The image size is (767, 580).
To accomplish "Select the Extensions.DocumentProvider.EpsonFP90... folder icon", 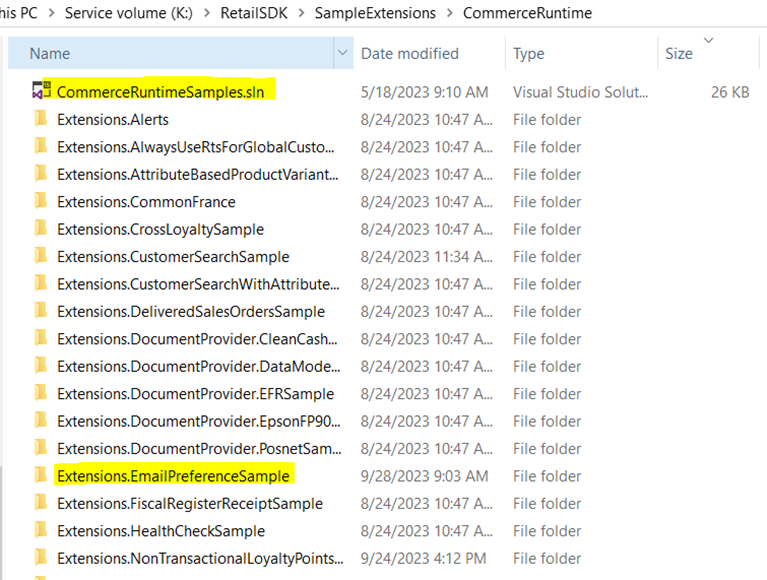I will [x=41, y=420].
